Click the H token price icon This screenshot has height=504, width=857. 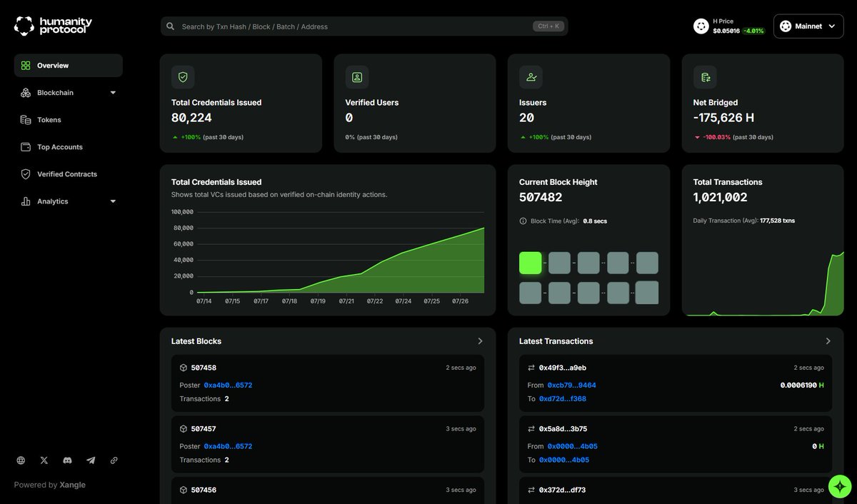point(701,26)
